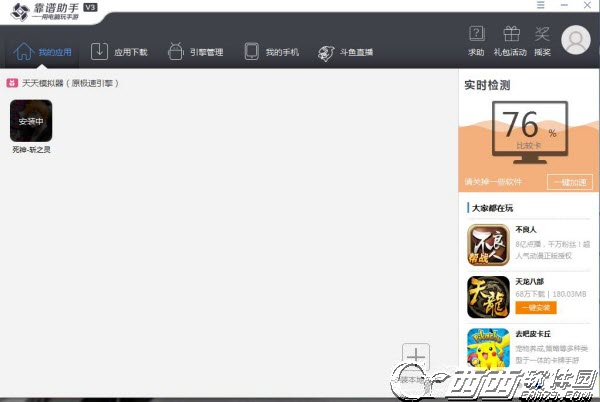The image size is (600, 402).
Task: Close the 靠谱助手 window
Action: [587, 5]
